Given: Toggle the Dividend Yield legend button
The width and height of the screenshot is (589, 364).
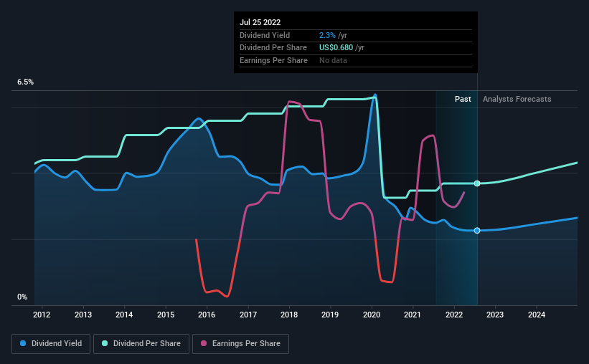Looking at the screenshot, I should tap(51, 344).
